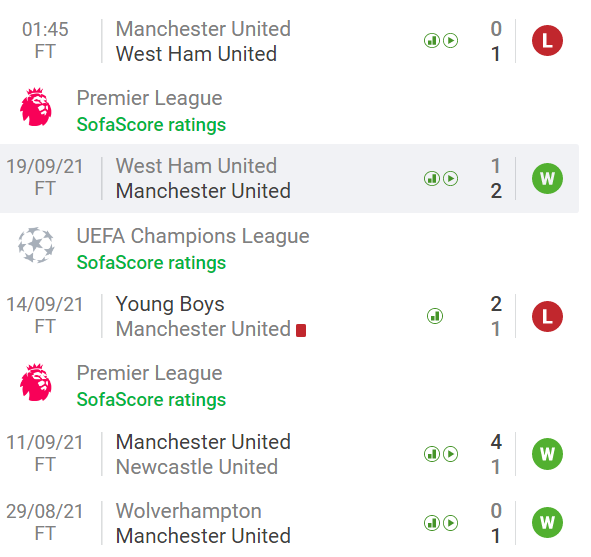Open SofaScore ratings under UEFA Champions League
Viewport: 591px width, 557px height.
[151, 263]
